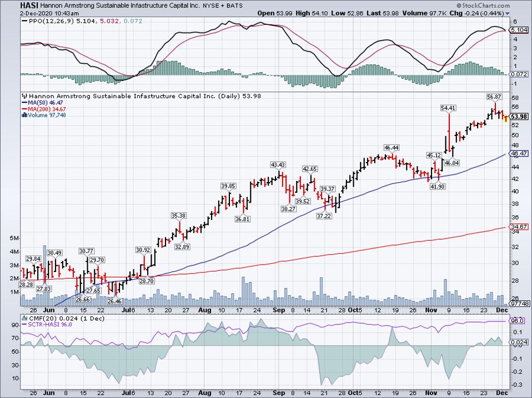This screenshot has width=532, height=398.
Task: Select the MA(200) 34.67 legend entry
Action: pyautogui.click(x=47, y=109)
